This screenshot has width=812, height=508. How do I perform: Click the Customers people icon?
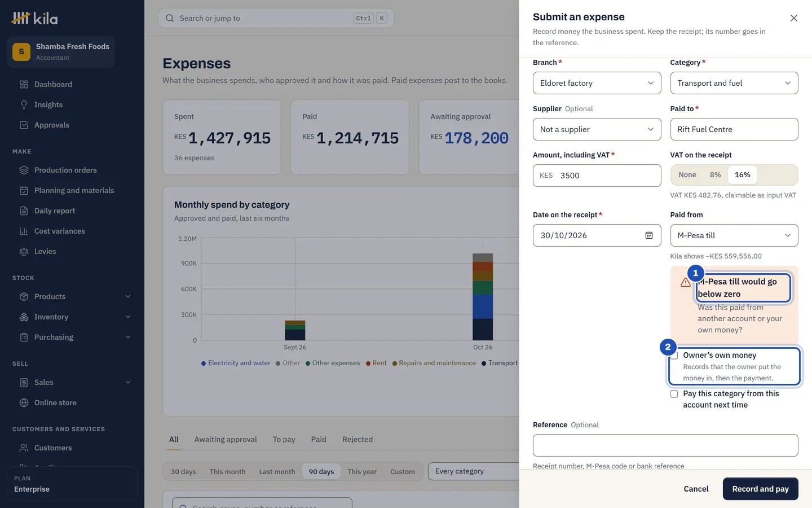click(x=24, y=448)
